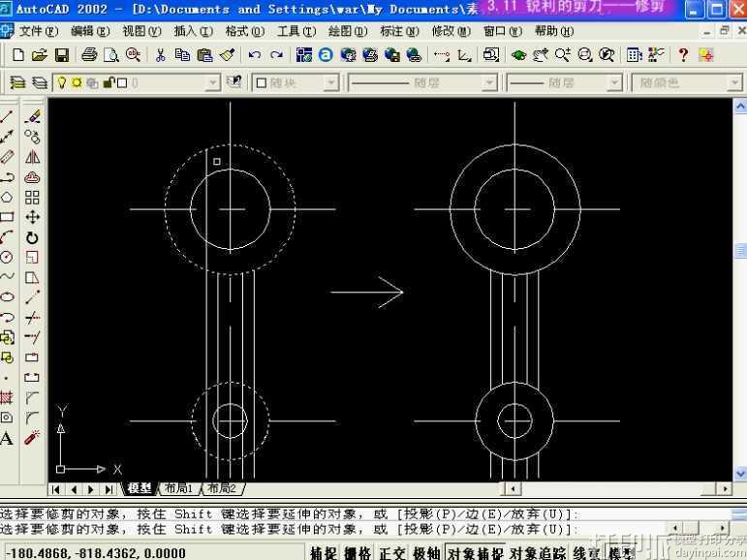Click the Paste clipboard icon
This screenshot has height=560, width=747.
pos(204,55)
